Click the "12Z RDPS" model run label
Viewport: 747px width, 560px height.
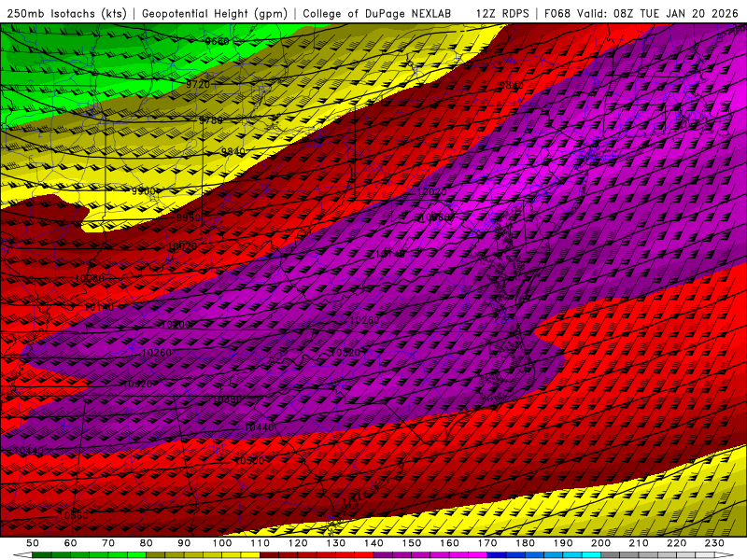click(x=502, y=14)
